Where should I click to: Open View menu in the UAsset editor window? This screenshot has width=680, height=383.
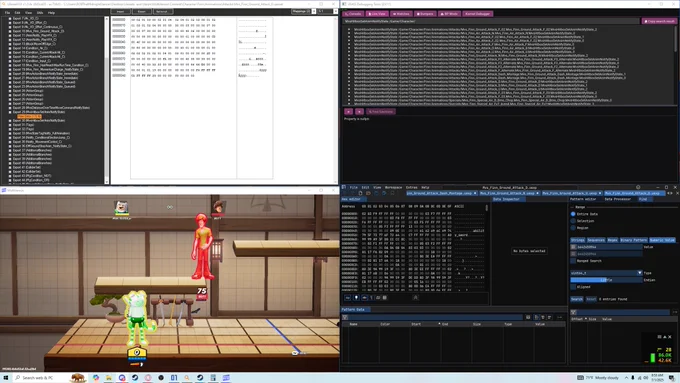click(28, 13)
